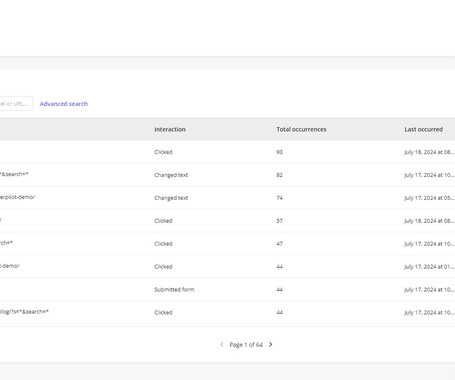Select the 44 count in the Submitted form row
This screenshot has height=380, width=455.
[x=279, y=289]
